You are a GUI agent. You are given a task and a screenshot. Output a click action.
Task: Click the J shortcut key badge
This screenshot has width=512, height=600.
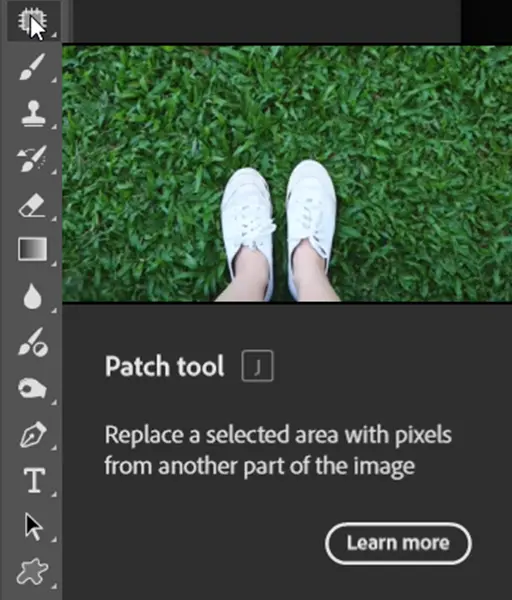(258, 366)
